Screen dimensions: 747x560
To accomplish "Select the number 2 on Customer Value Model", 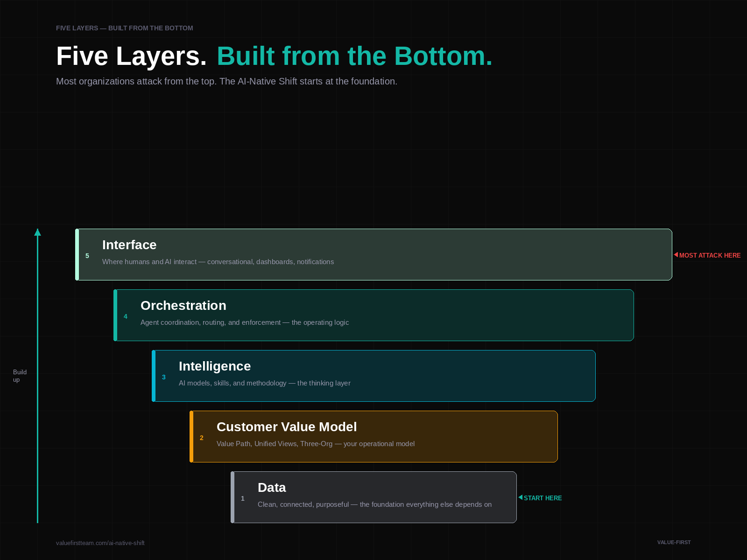I will [202, 438].
